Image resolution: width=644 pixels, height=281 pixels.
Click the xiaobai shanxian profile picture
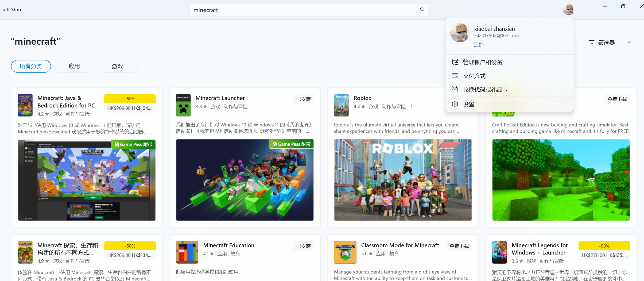coord(460,33)
